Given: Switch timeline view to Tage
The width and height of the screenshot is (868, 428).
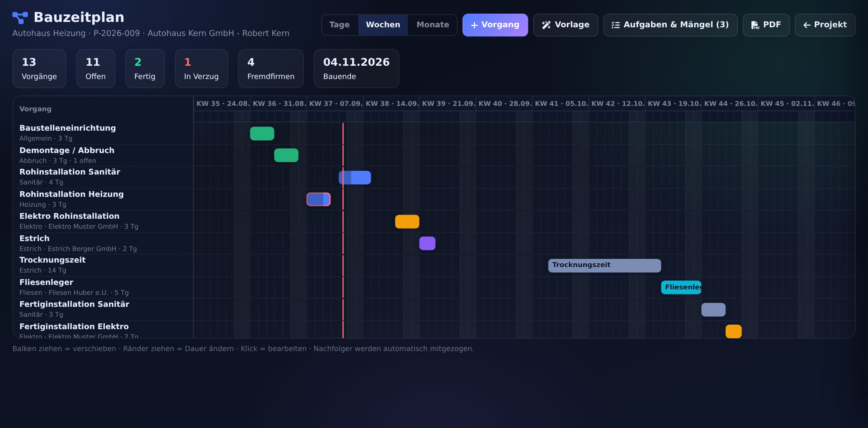Looking at the screenshot, I should point(339,25).
